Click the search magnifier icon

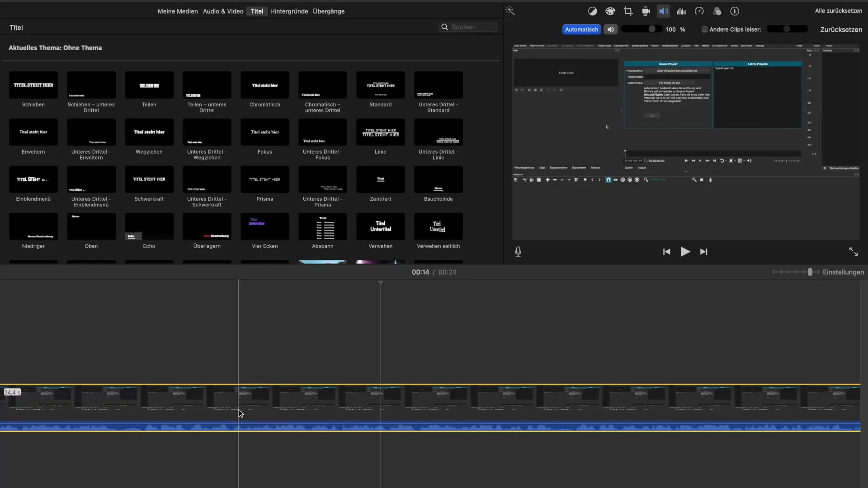(445, 27)
